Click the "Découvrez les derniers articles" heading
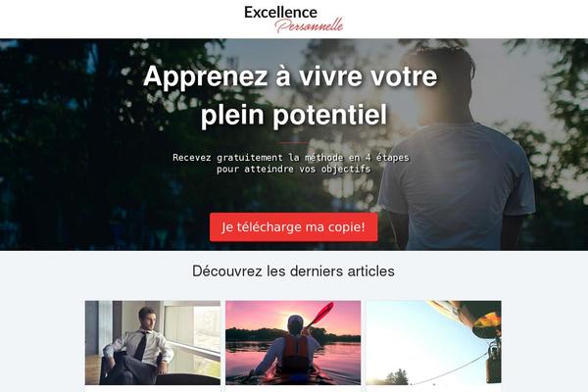The width and height of the screenshot is (588, 392). click(x=293, y=270)
